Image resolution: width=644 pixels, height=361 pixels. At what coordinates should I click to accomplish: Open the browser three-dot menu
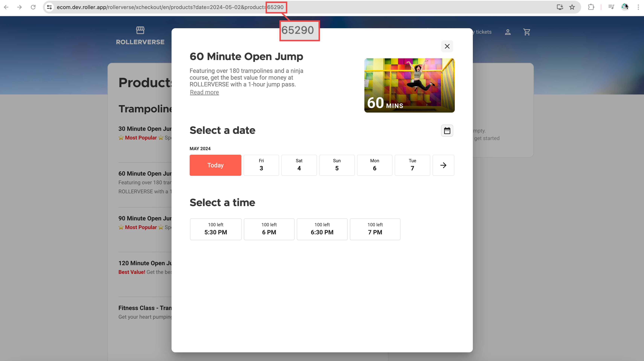tap(638, 7)
